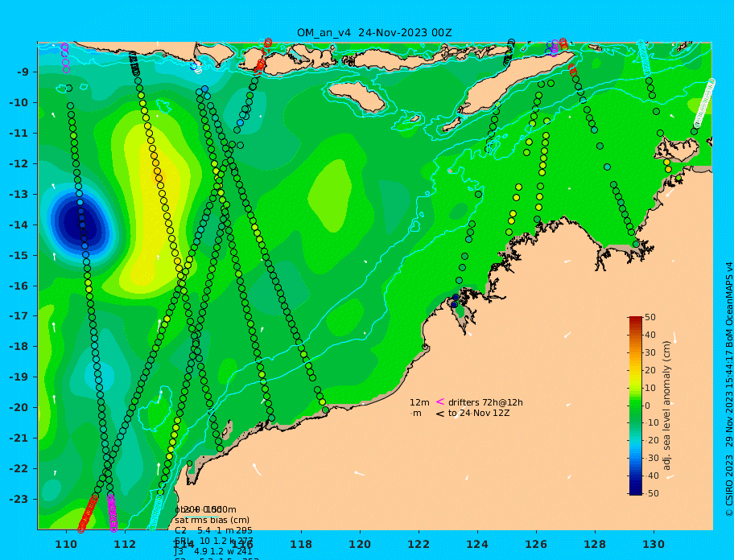The width and height of the screenshot is (734, 560).
Task: Click the magenta drifter arrow in legend
Action: [440, 401]
